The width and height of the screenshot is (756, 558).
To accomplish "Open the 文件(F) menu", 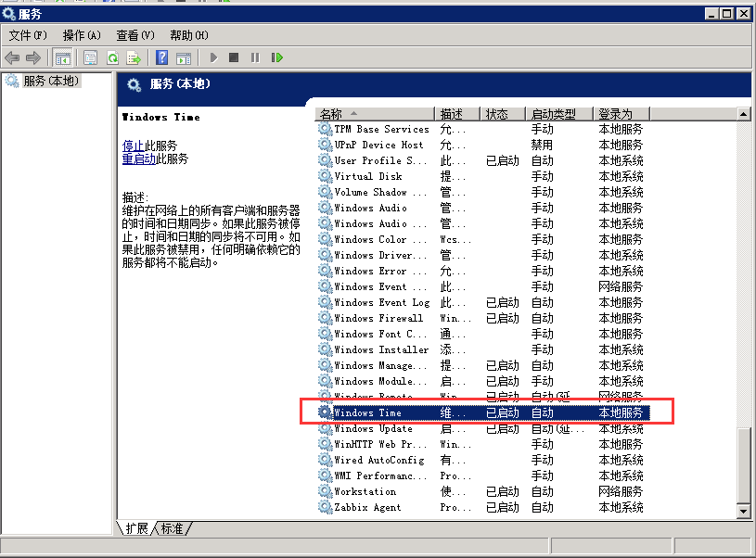I will click(x=28, y=35).
